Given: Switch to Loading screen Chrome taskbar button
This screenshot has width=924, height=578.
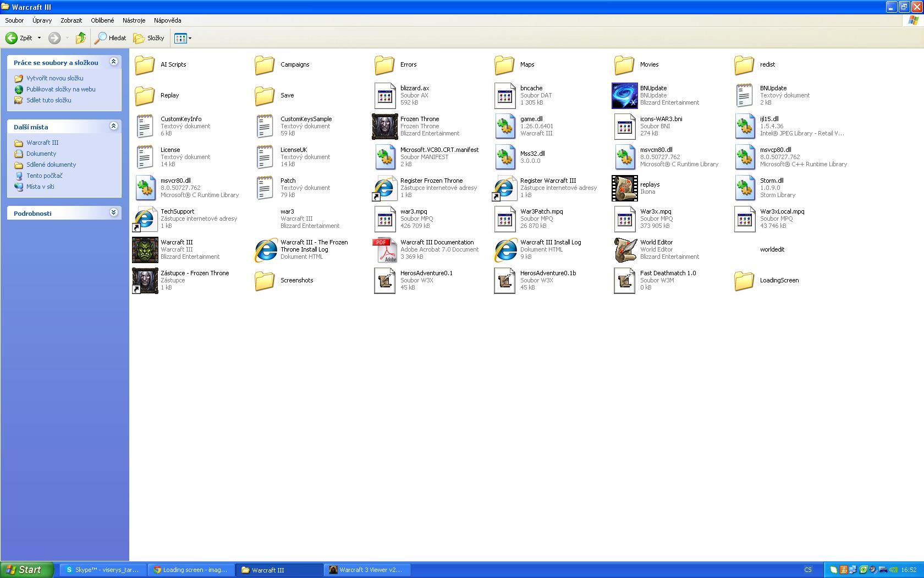Looking at the screenshot, I should 191,570.
